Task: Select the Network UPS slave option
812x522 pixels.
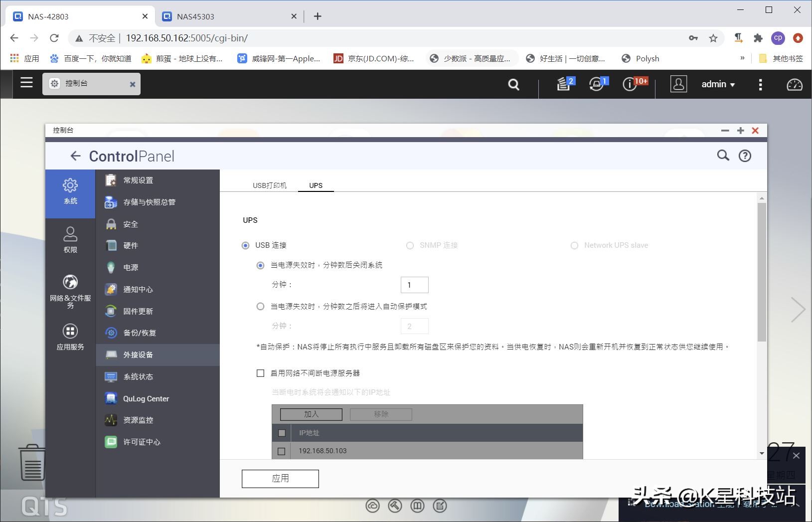Action: 574,245
